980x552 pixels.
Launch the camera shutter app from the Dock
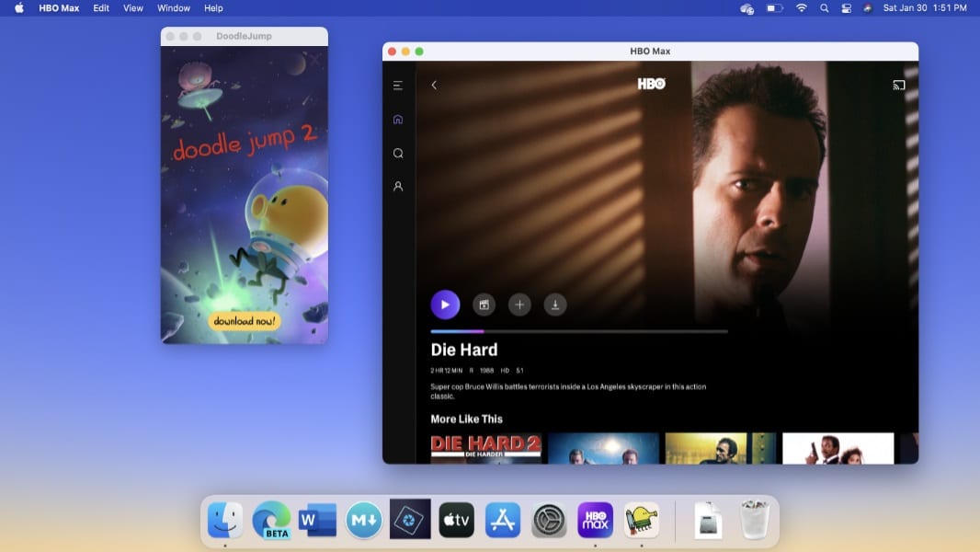coord(410,519)
